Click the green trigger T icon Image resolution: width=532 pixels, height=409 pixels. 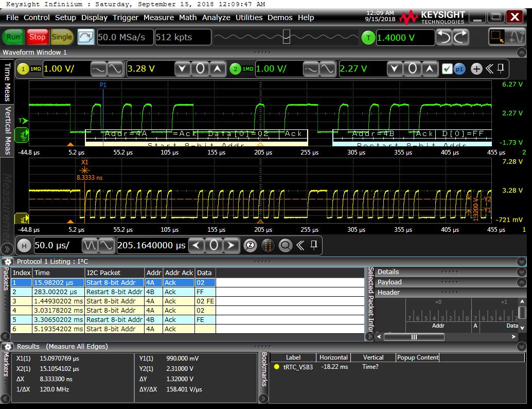(368, 38)
